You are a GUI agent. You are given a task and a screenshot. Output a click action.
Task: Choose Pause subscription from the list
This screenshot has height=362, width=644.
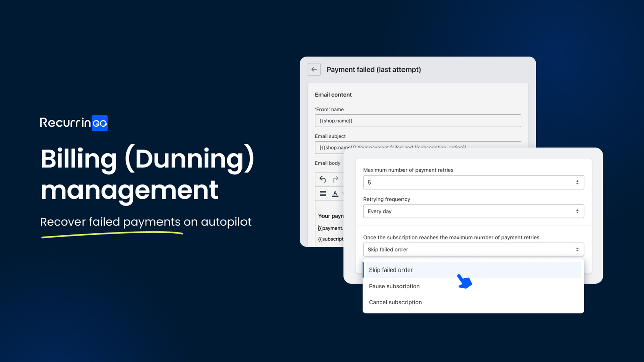(472, 286)
